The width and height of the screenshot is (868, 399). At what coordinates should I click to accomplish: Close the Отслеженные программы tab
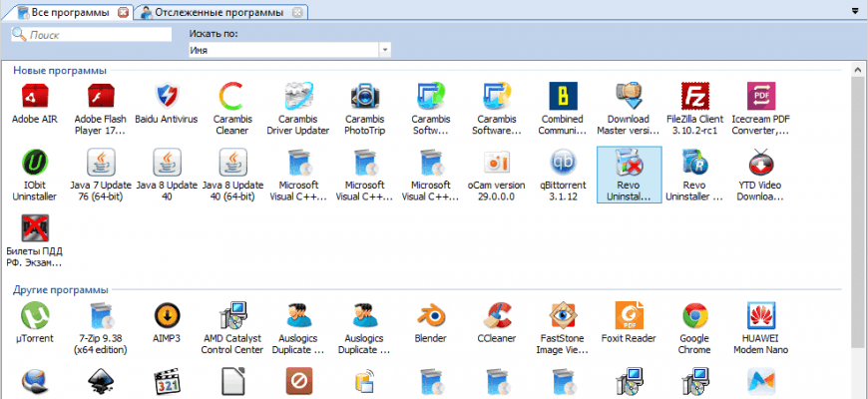pyautogui.click(x=297, y=12)
